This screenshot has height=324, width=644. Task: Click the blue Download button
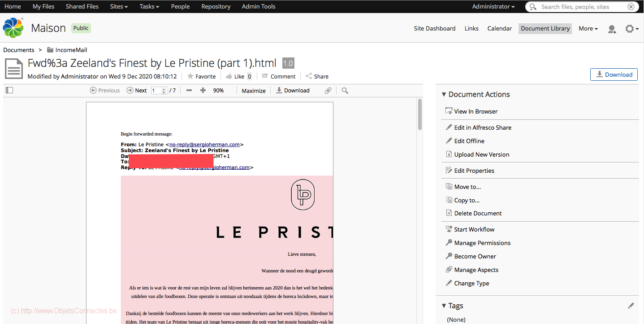tap(614, 74)
